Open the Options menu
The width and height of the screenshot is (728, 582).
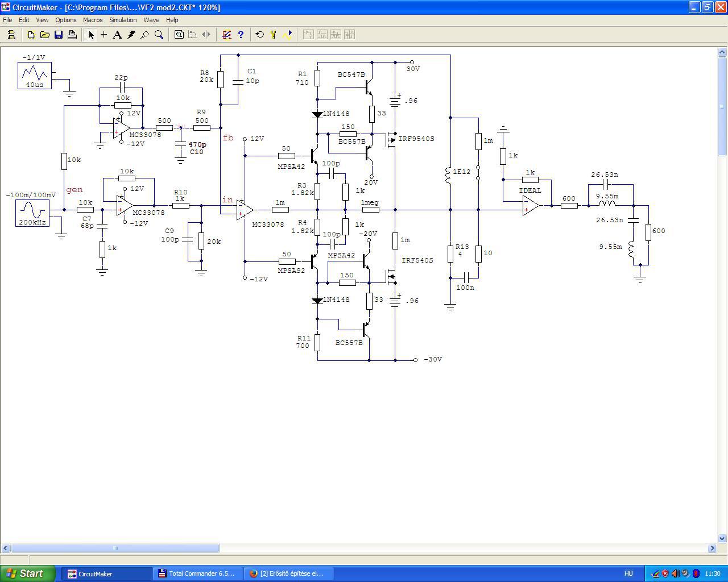[x=66, y=20]
